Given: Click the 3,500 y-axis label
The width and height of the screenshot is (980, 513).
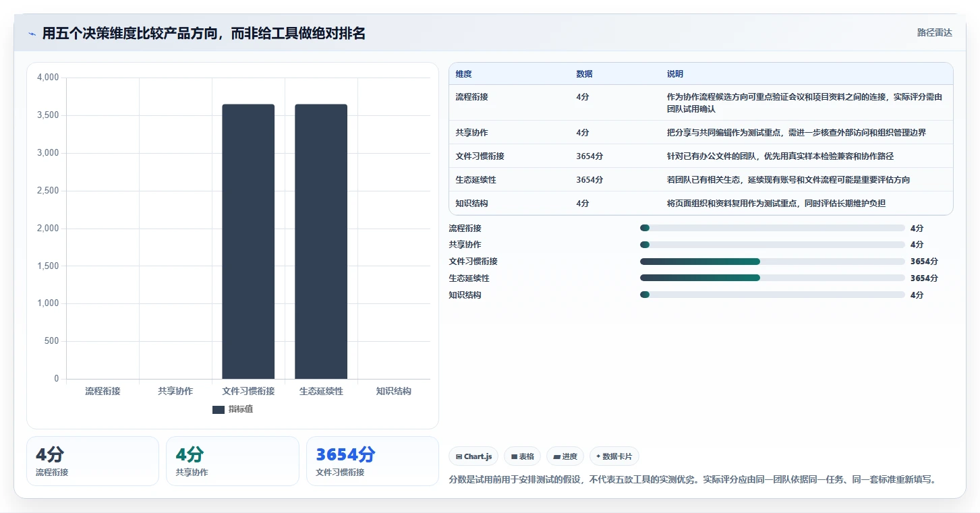Looking at the screenshot, I should (x=48, y=115).
